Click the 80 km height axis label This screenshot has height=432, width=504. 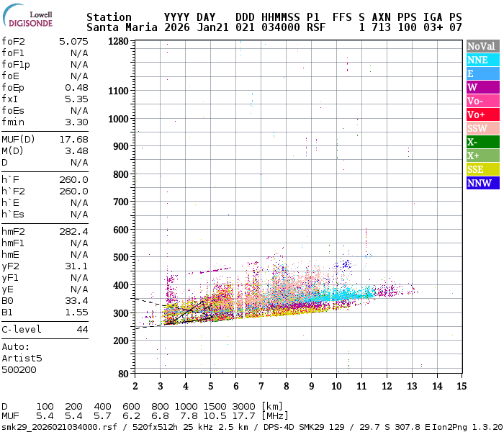(x=123, y=374)
